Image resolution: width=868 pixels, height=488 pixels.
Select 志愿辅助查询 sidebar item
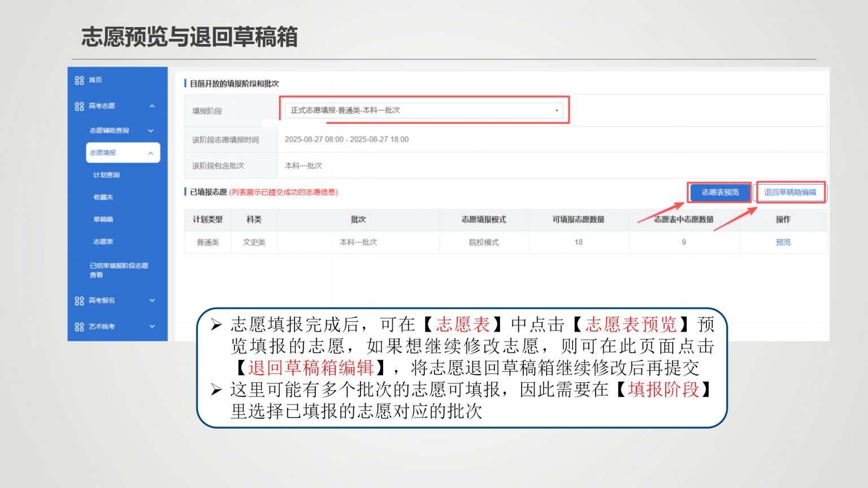(109, 130)
